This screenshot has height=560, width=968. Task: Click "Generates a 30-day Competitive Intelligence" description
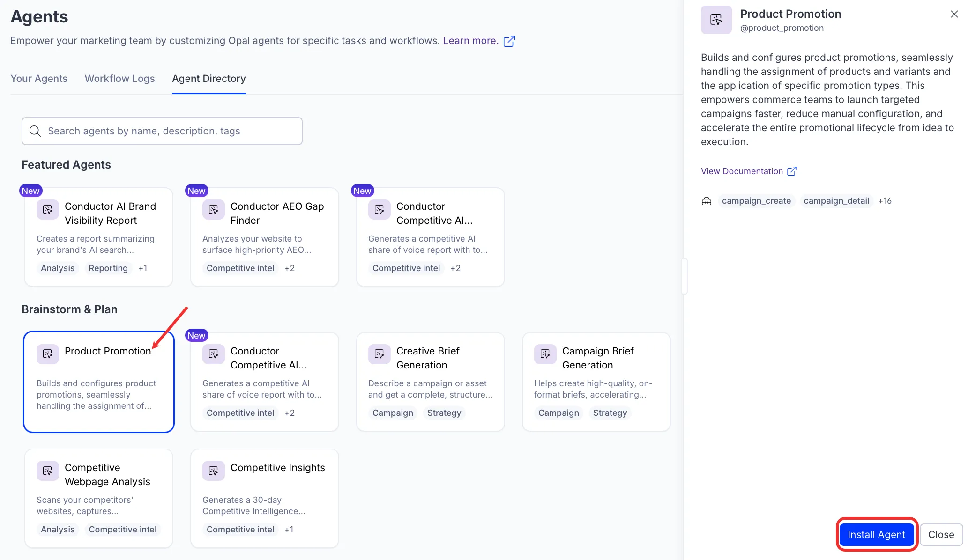coord(254,506)
